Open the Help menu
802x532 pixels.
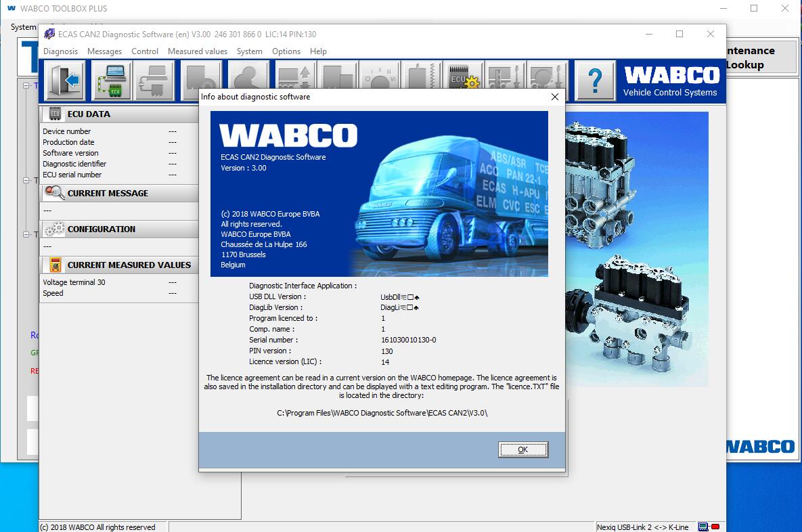click(317, 51)
